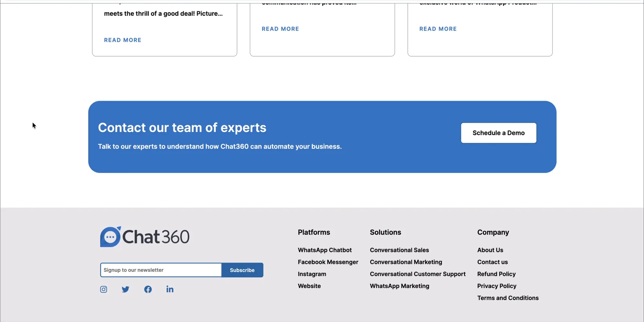Image resolution: width=644 pixels, height=322 pixels.
Task: Click the 'Platforms' footer heading
Action: 314,232
